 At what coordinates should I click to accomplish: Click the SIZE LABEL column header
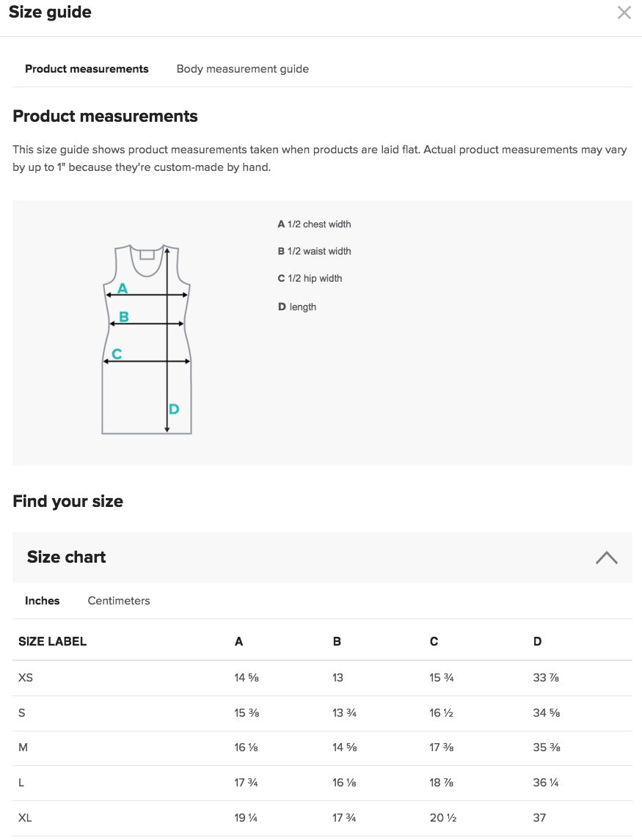pyautogui.click(x=52, y=641)
